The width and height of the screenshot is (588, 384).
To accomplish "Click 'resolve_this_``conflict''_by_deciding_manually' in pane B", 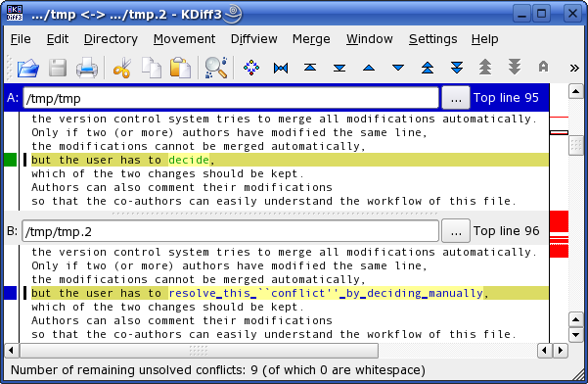I will 326,293.
